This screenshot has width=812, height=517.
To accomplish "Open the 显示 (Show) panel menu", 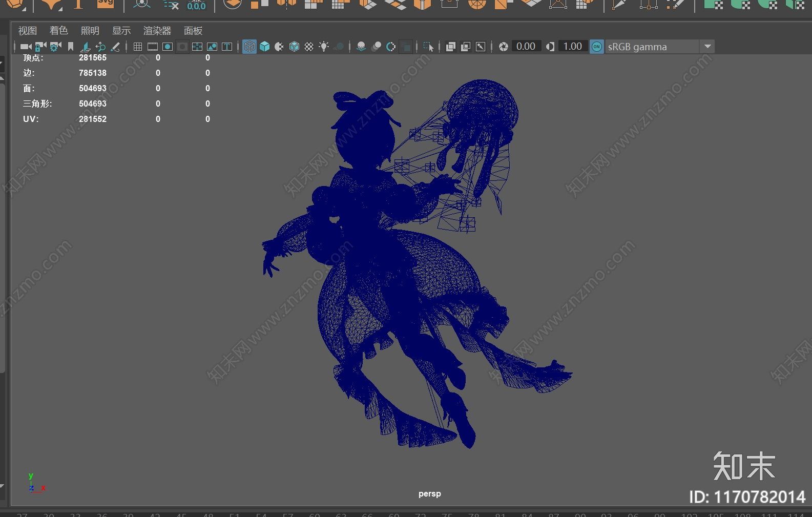I will point(121,31).
